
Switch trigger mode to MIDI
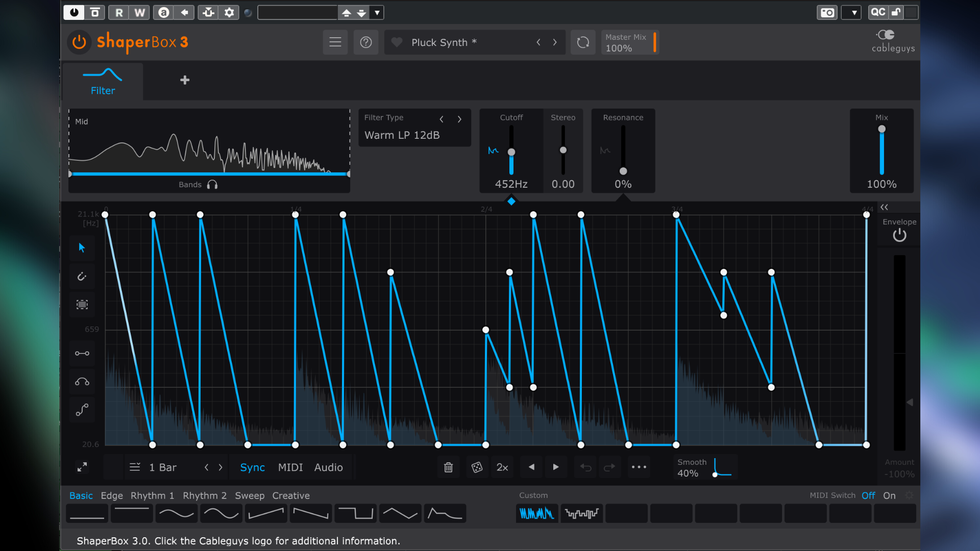(x=290, y=467)
